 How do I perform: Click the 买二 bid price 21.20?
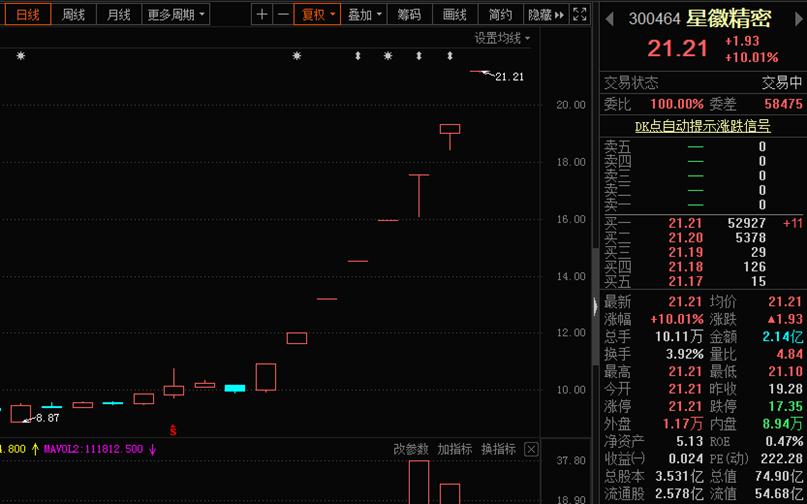685,238
